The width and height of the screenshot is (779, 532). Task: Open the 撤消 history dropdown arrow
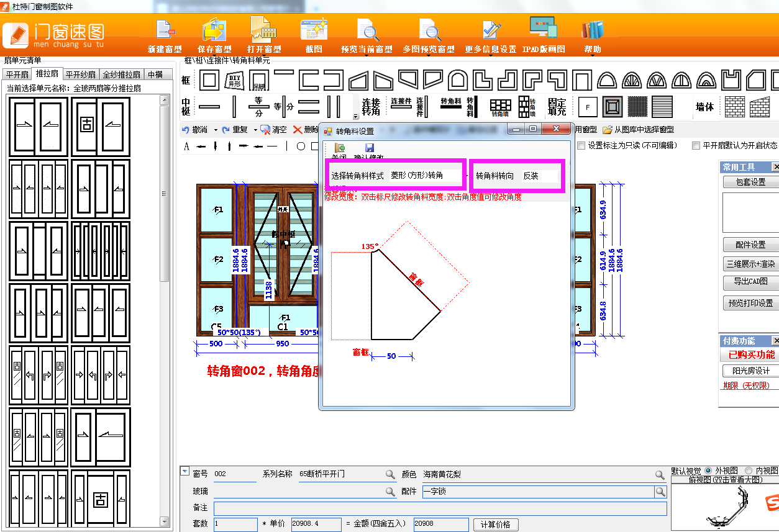[215, 130]
